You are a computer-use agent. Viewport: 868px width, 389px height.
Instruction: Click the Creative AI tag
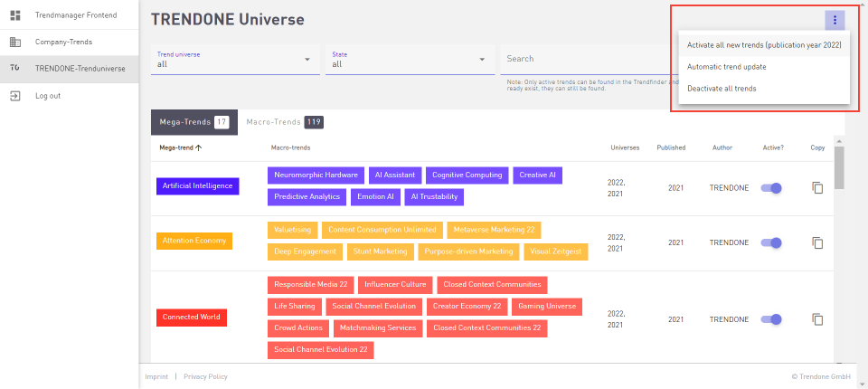coord(537,176)
